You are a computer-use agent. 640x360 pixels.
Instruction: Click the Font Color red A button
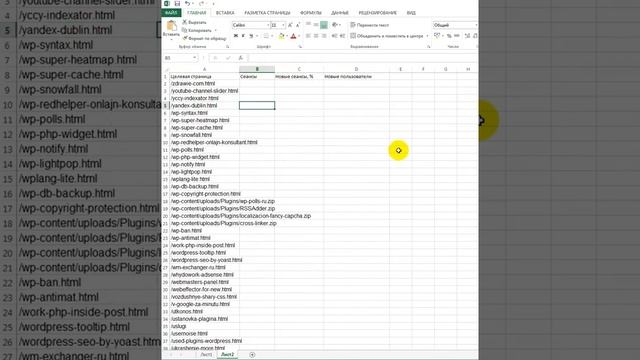293,36
